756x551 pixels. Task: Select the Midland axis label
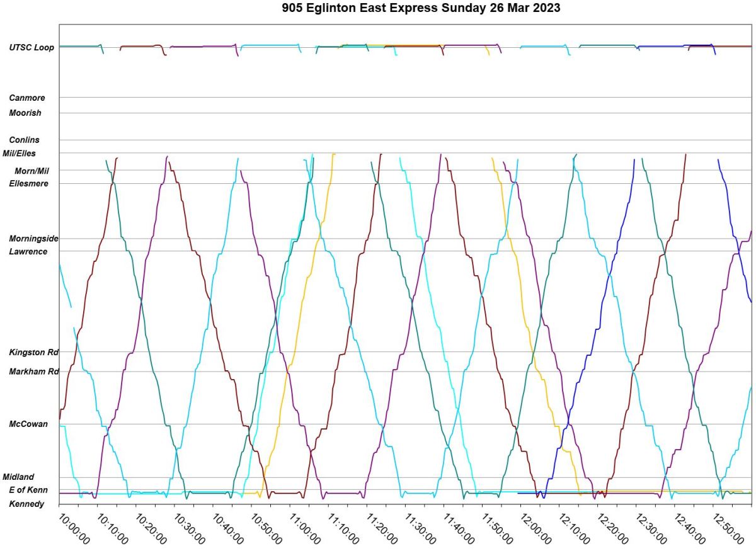tap(18, 477)
